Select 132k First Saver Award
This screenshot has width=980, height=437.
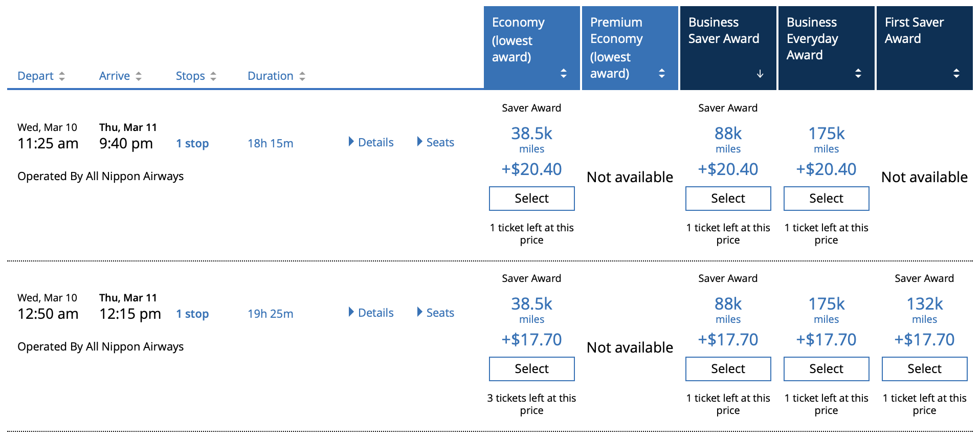pyautogui.click(x=925, y=369)
